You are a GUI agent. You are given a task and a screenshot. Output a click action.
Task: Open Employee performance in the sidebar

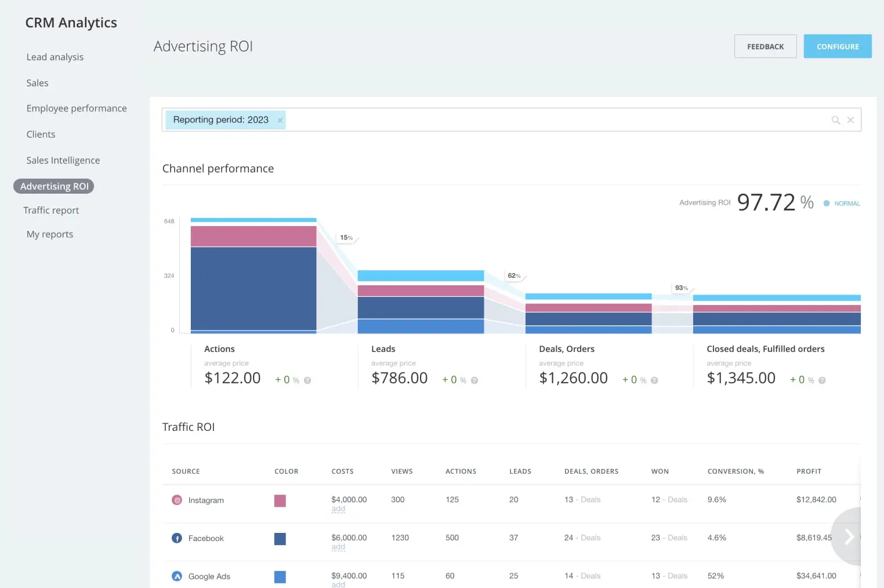(x=77, y=108)
